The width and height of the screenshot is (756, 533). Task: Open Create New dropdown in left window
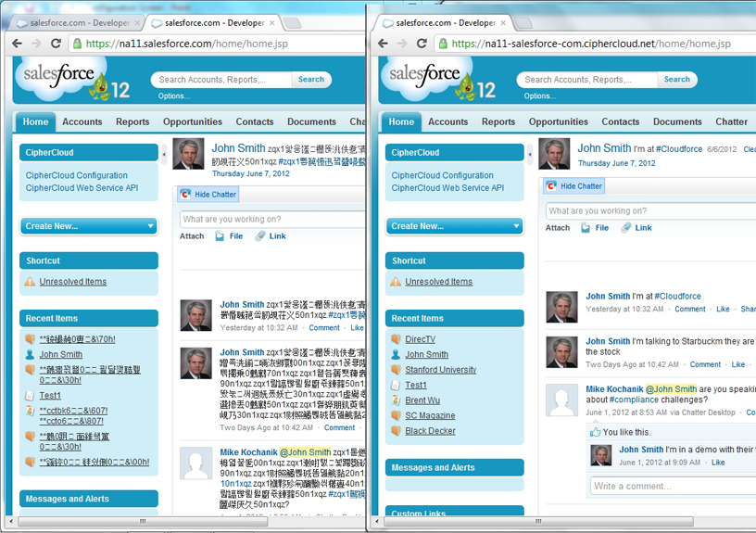click(x=89, y=226)
